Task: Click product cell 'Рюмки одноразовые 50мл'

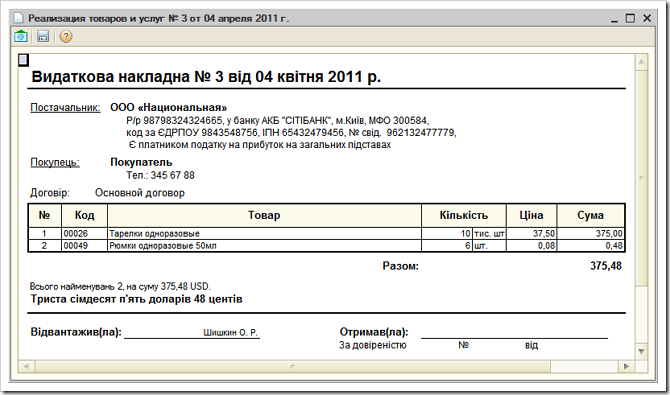Action: (x=264, y=246)
